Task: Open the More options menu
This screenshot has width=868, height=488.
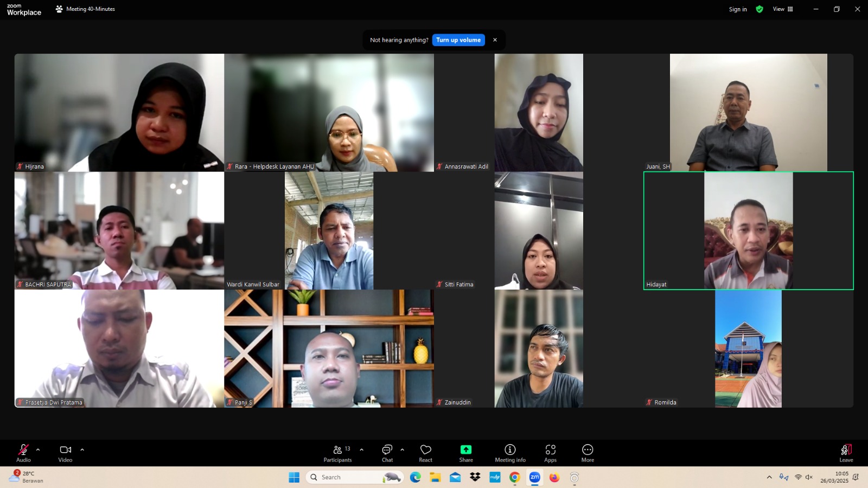Action: [x=588, y=453]
